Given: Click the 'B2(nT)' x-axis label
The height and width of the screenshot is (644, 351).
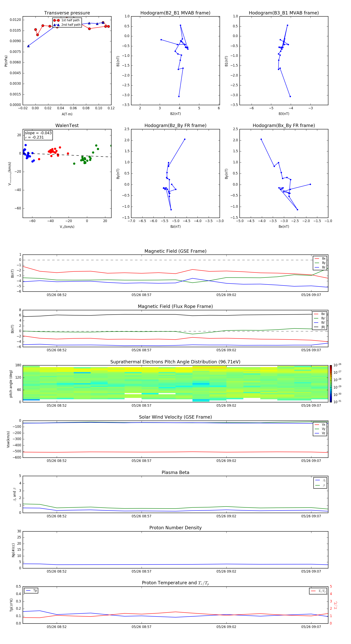Looking at the screenshot, I should tap(175, 114).
